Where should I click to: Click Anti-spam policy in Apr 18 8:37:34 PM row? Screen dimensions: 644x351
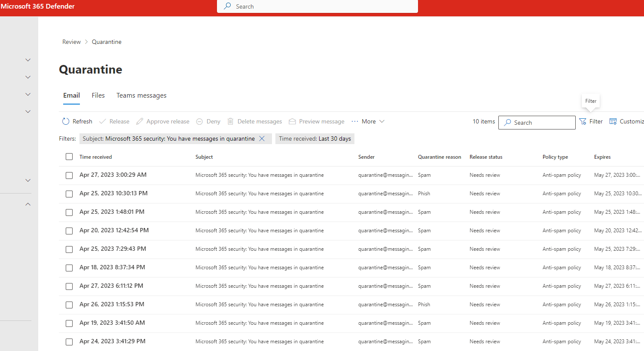[x=562, y=268]
